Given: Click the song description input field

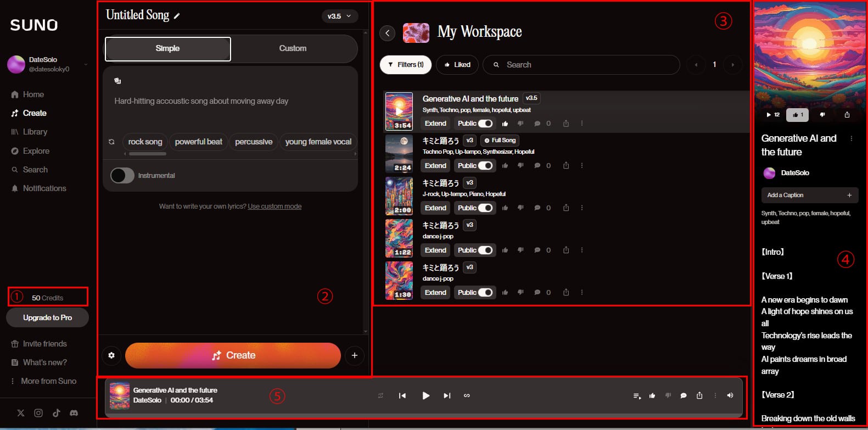Looking at the screenshot, I should coord(230,102).
